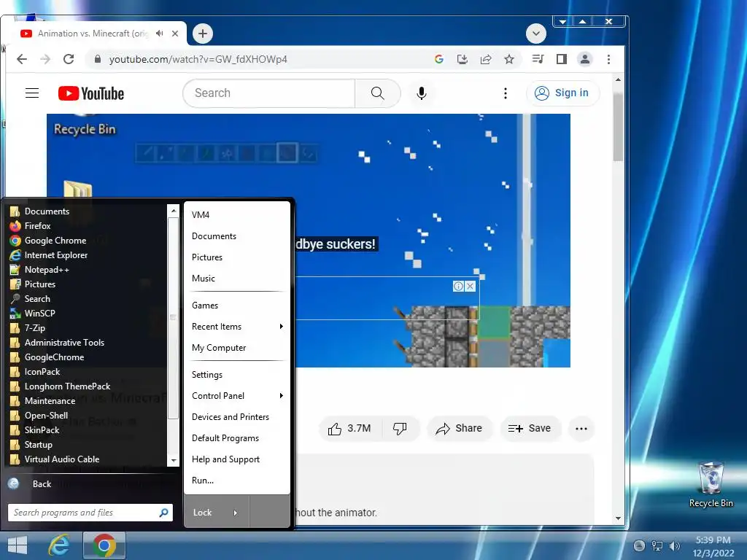Focus the YouTube Search field
747x560 pixels.
click(x=269, y=93)
